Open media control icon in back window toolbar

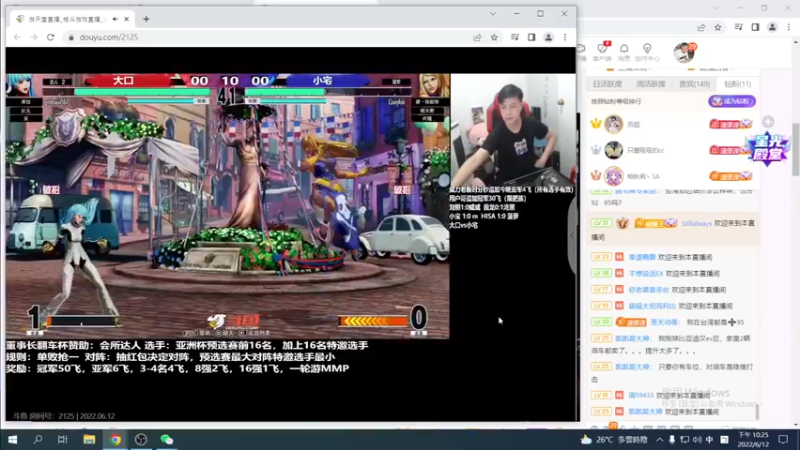739,27
